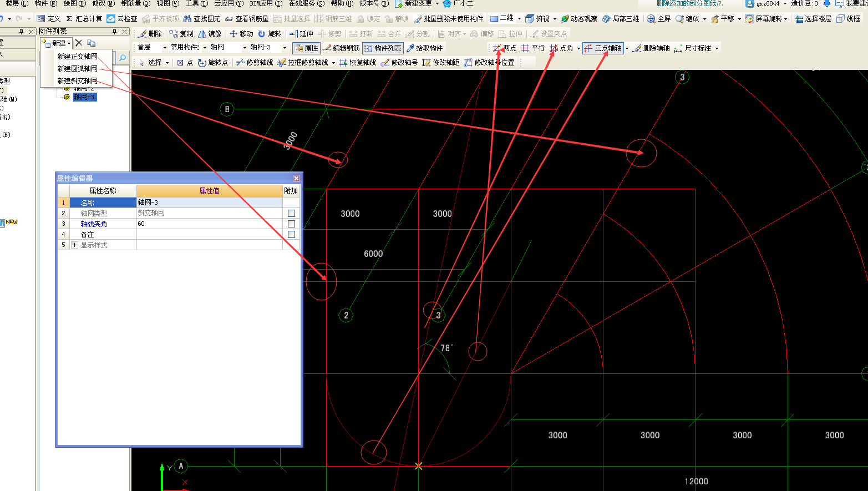Select the 镜像 mirror tool
The image size is (868, 491).
coord(210,34)
